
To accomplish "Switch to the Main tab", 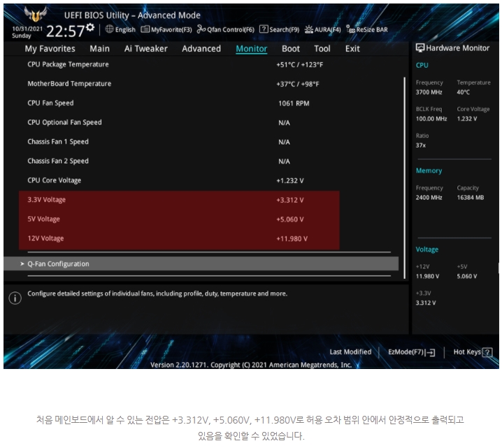I will (x=99, y=49).
